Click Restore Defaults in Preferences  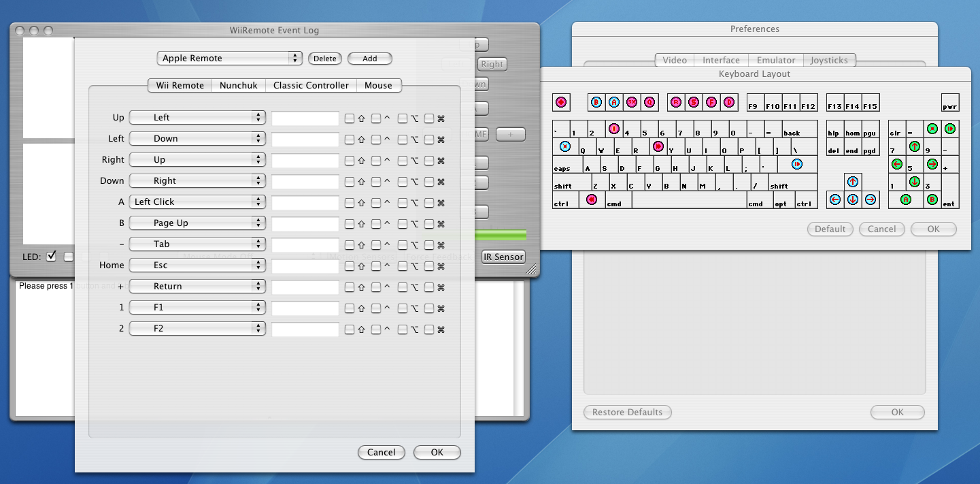pos(627,413)
